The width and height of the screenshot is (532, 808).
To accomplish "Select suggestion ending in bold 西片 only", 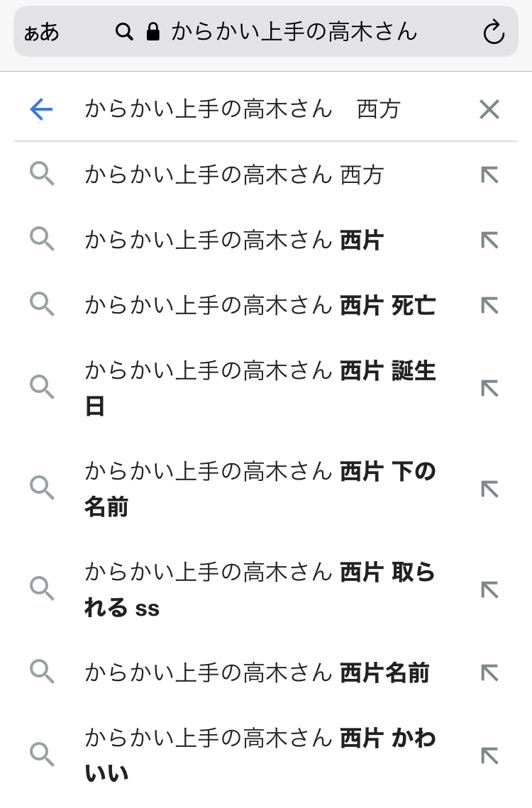I will point(234,240).
